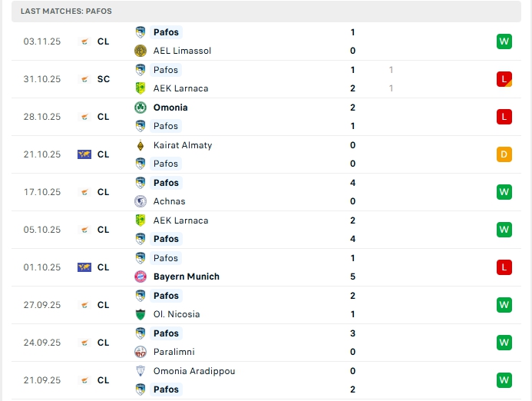The image size is (532, 401).
Task: Click the Bayern Munich logo
Action: click(x=140, y=277)
